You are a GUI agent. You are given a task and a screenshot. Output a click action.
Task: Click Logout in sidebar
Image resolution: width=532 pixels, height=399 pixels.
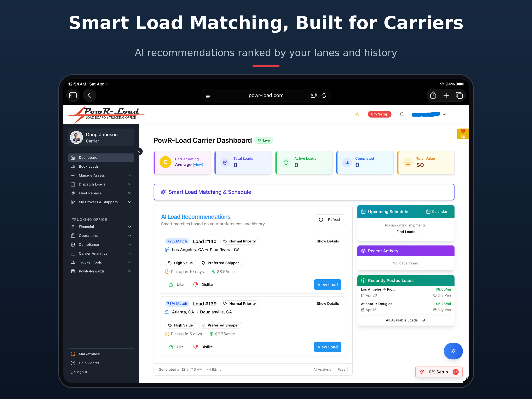tap(79, 372)
